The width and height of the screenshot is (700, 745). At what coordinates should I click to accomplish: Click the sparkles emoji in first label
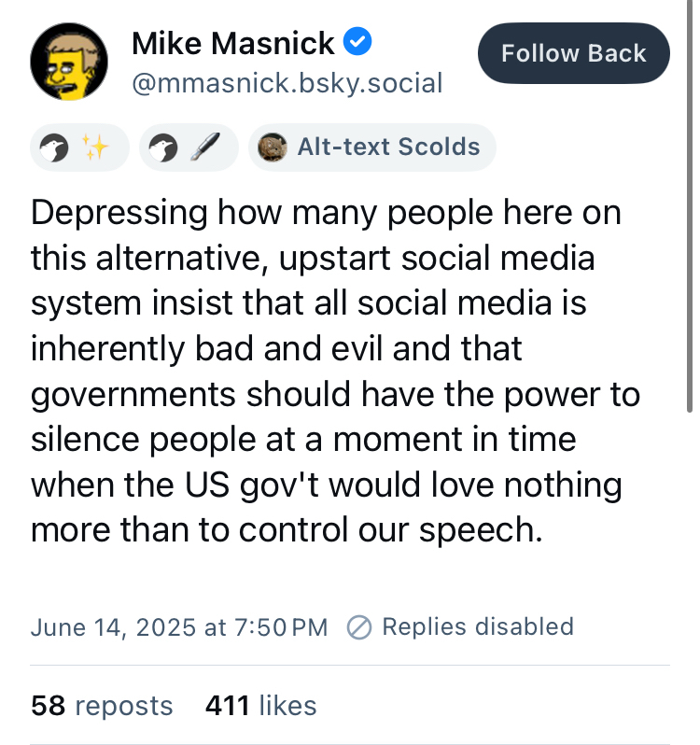96,148
